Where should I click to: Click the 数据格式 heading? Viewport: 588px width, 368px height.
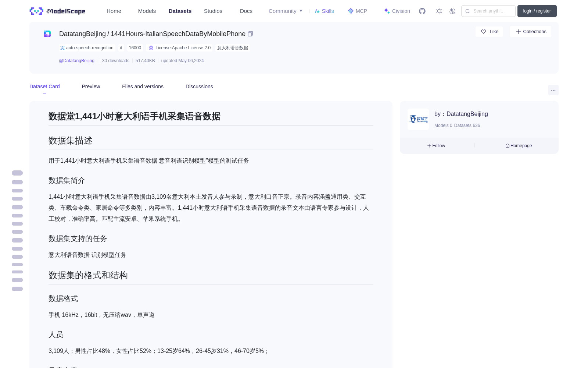click(x=63, y=298)
